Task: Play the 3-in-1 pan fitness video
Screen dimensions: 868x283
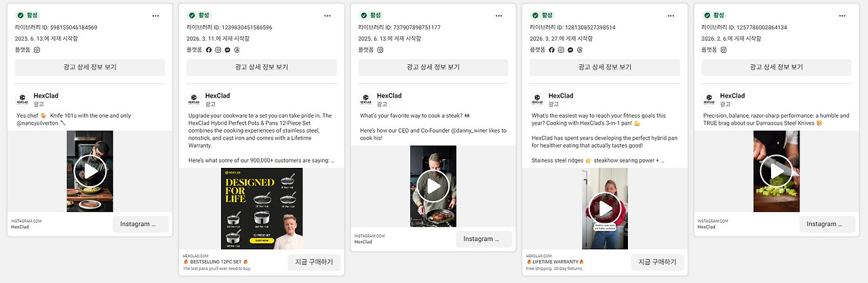Action: (x=605, y=209)
